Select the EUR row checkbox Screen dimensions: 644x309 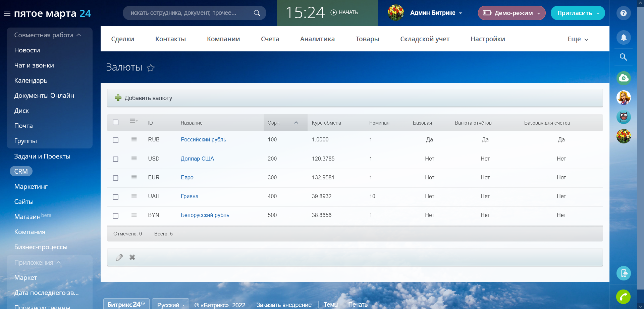116,178
